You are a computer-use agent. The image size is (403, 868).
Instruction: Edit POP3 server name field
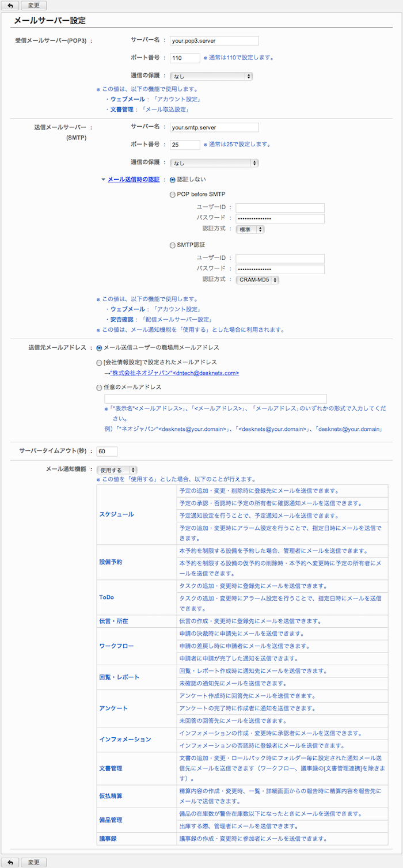pos(214,41)
